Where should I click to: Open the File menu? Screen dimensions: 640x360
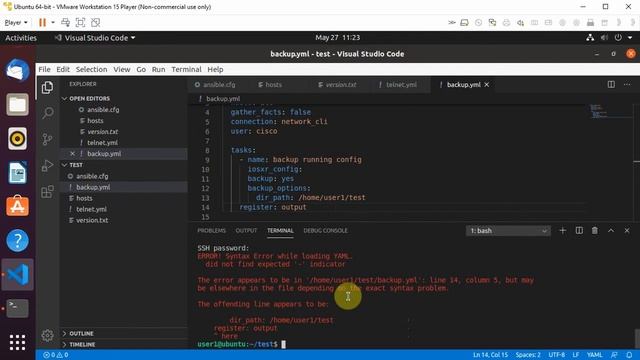(44, 69)
